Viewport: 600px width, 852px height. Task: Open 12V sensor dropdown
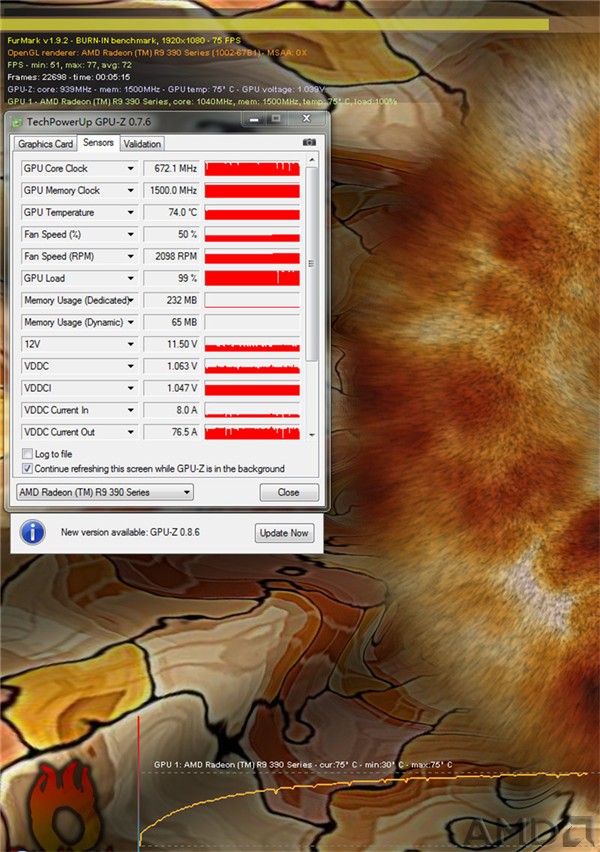click(x=130, y=344)
